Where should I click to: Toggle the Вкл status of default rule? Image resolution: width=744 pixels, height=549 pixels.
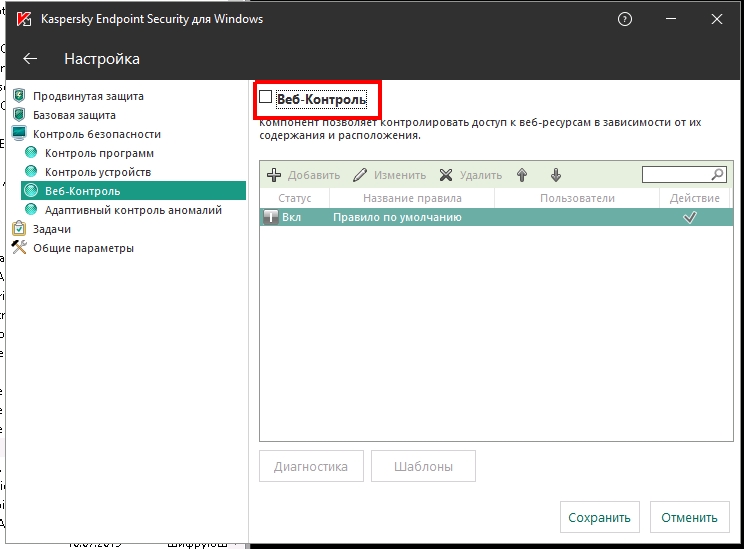click(x=270, y=217)
